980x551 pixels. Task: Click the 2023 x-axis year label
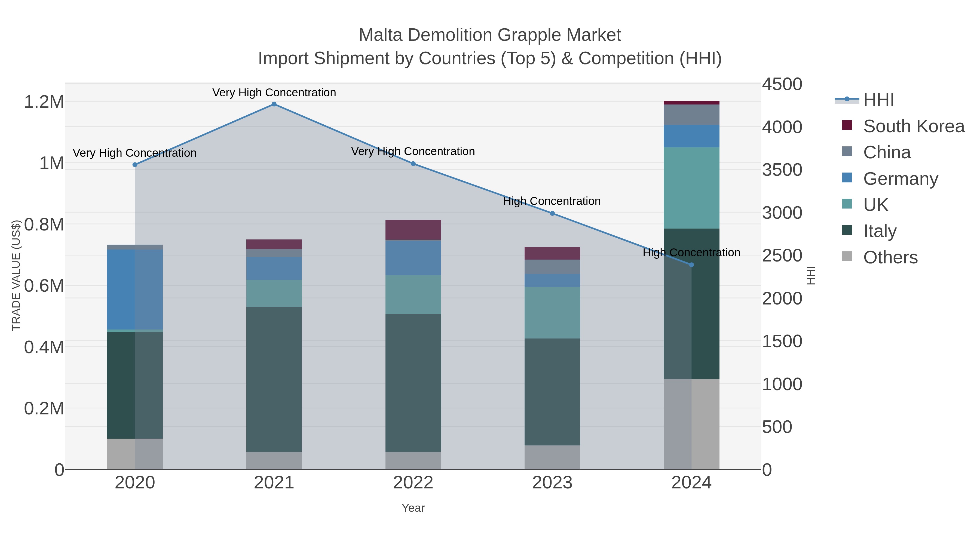point(552,483)
